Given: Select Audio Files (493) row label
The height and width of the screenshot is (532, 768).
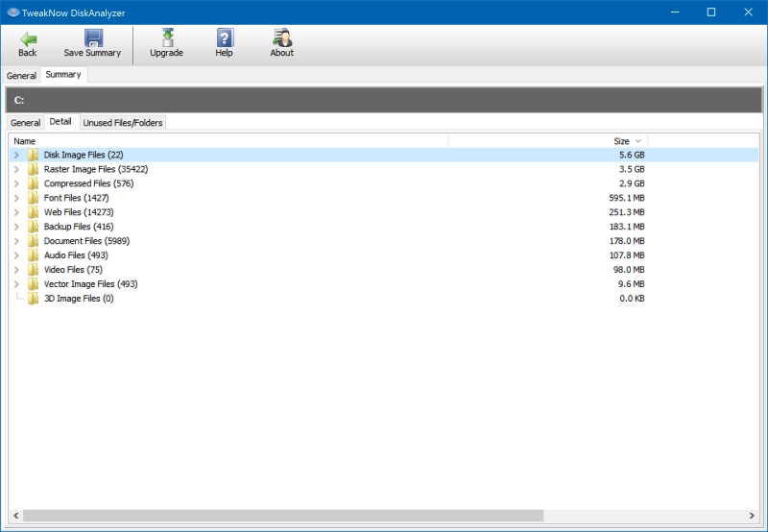Looking at the screenshot, I should (x=76, y=255).
